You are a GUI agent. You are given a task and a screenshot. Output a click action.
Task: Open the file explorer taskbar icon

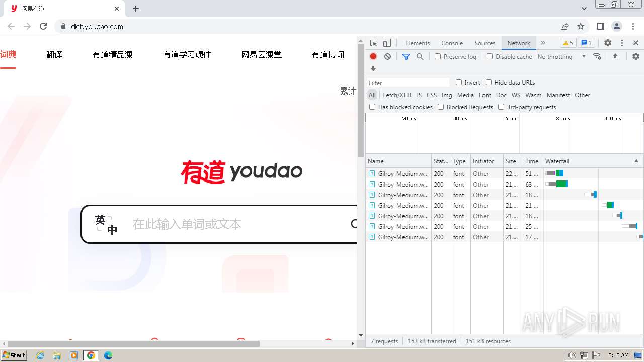click(57, 355)
